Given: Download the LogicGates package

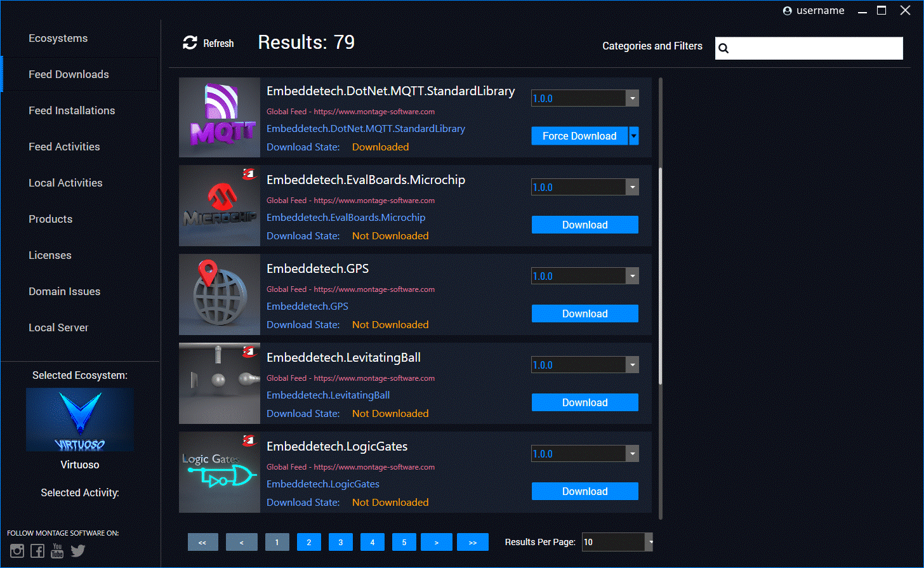Looking at the screenshot, I should point(585,491).
